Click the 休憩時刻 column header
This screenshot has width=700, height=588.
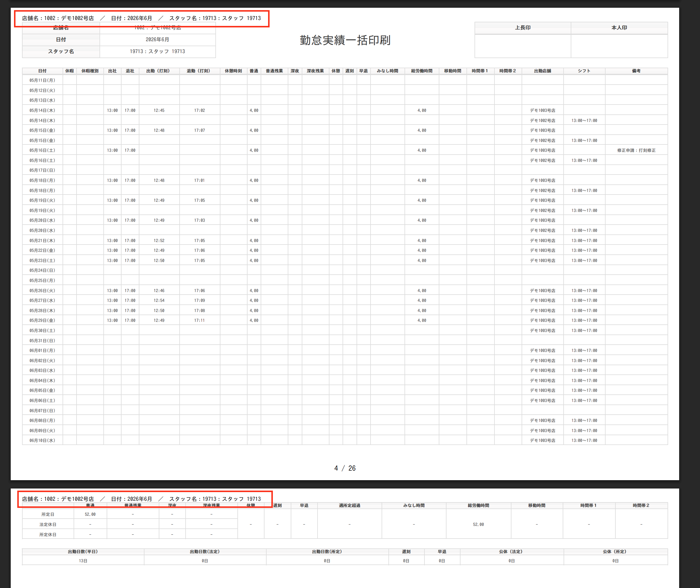[233, 71]
